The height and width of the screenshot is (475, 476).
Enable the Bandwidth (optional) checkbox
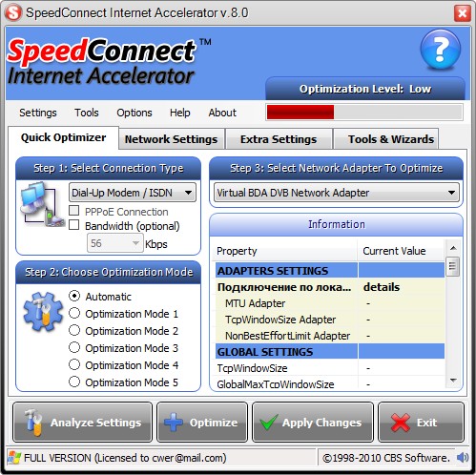click(74, 225)
